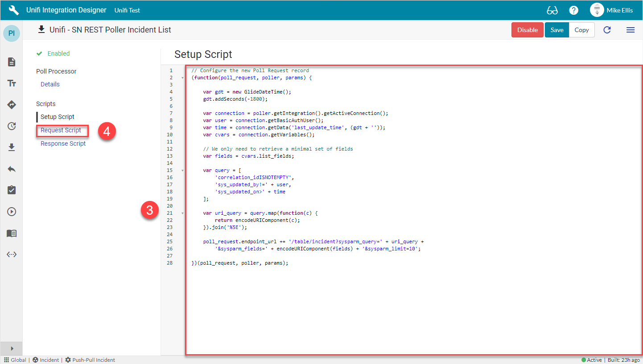The height and width of the screenshot is (364, 643).
Task: Open the hamburger menu at top right
Action: click(x=631, y=29)
